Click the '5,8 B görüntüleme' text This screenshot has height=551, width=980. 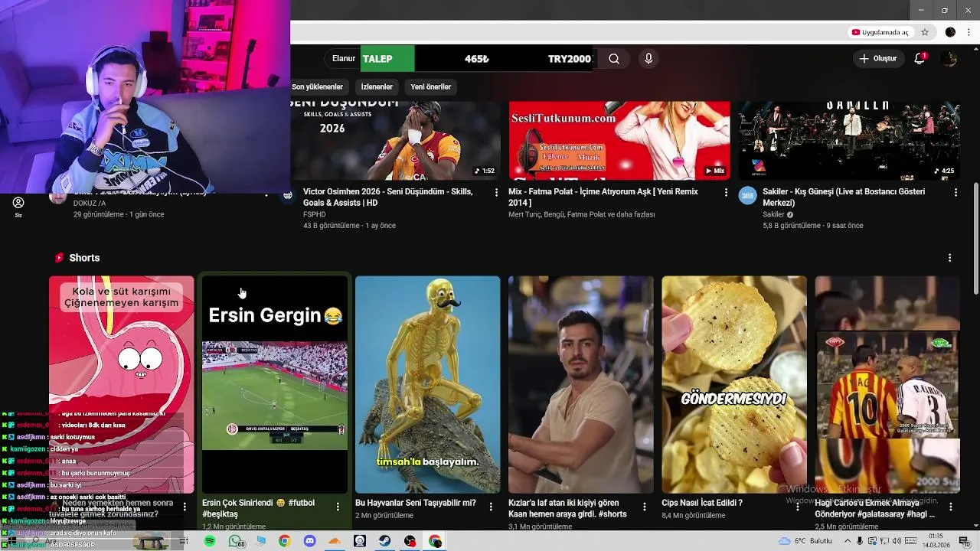(791, 226)
